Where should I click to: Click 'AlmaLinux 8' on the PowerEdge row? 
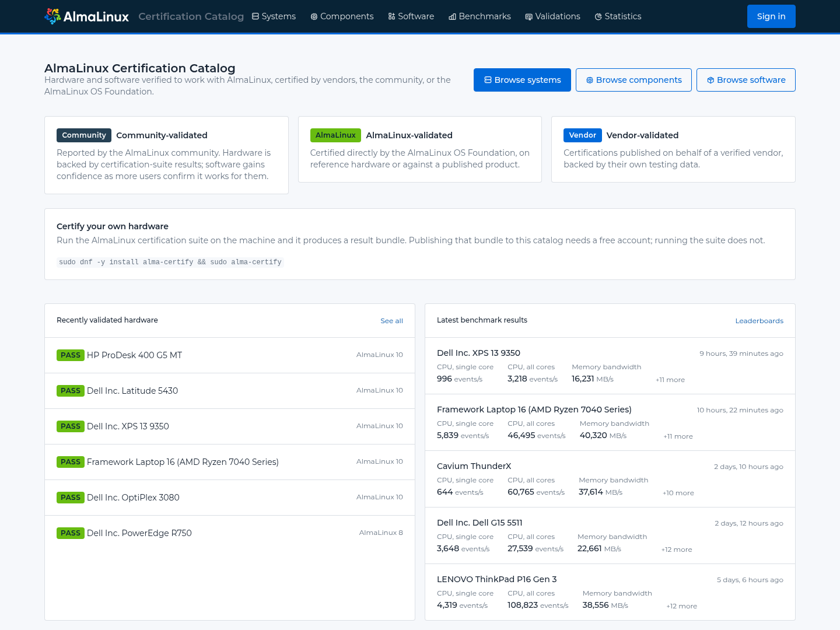[381, 533]
